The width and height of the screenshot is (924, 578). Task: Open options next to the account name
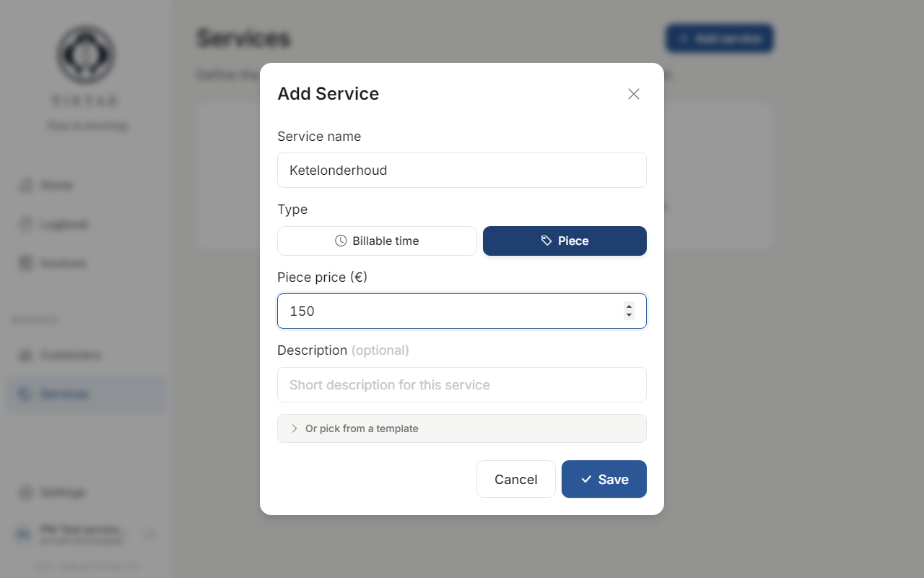[149, 533]
